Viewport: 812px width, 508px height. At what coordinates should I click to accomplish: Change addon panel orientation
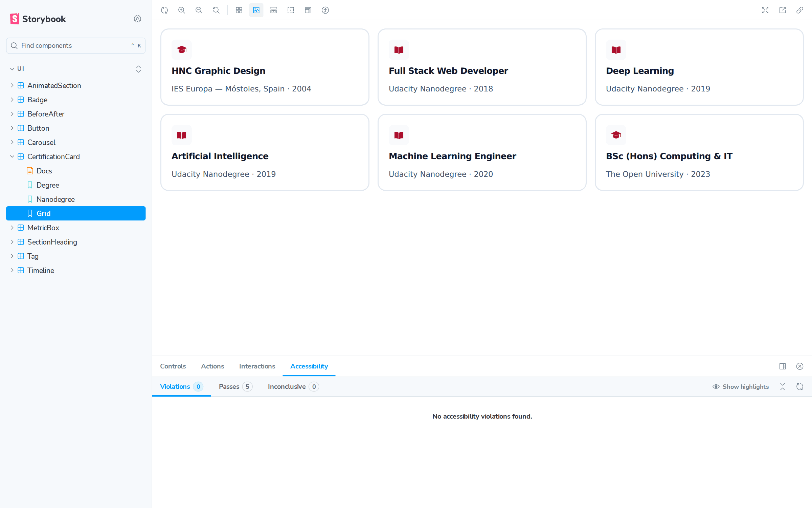point(783,366)
